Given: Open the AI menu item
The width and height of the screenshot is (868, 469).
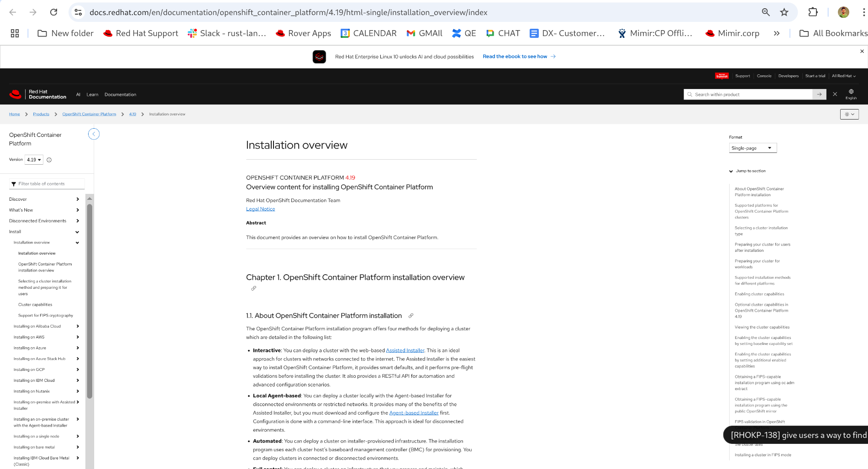Looking at the screenshot, I should tap(78, 94).
